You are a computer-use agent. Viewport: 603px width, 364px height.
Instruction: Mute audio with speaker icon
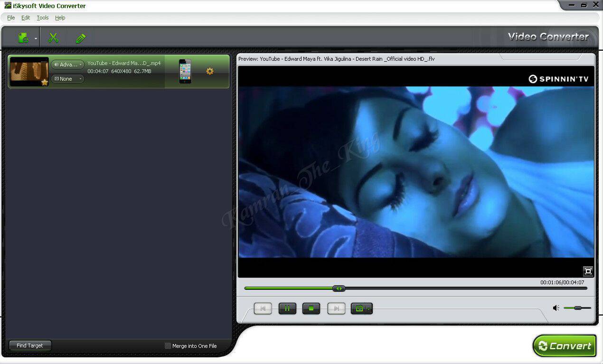(556, 308)
